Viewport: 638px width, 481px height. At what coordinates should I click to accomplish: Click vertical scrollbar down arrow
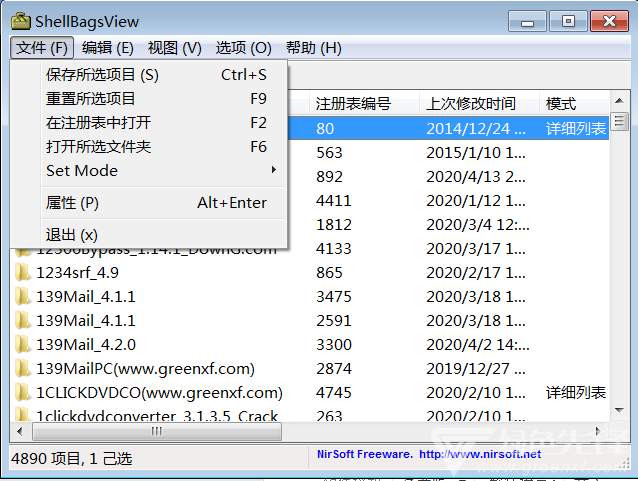click(619, 410)
